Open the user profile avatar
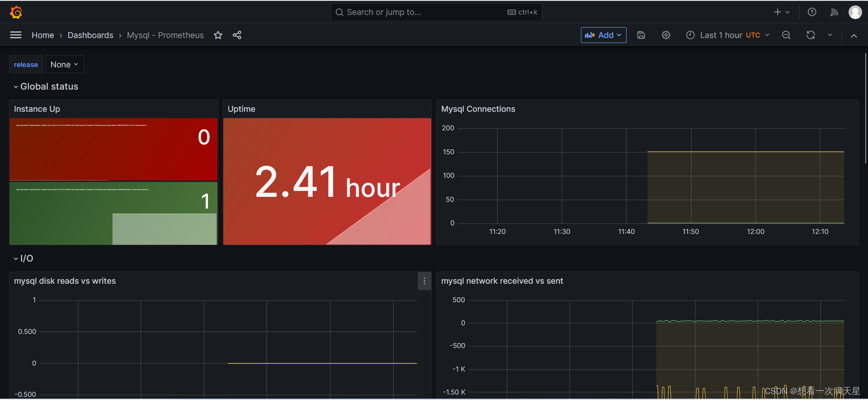868x400 pixels. point(855,12)
